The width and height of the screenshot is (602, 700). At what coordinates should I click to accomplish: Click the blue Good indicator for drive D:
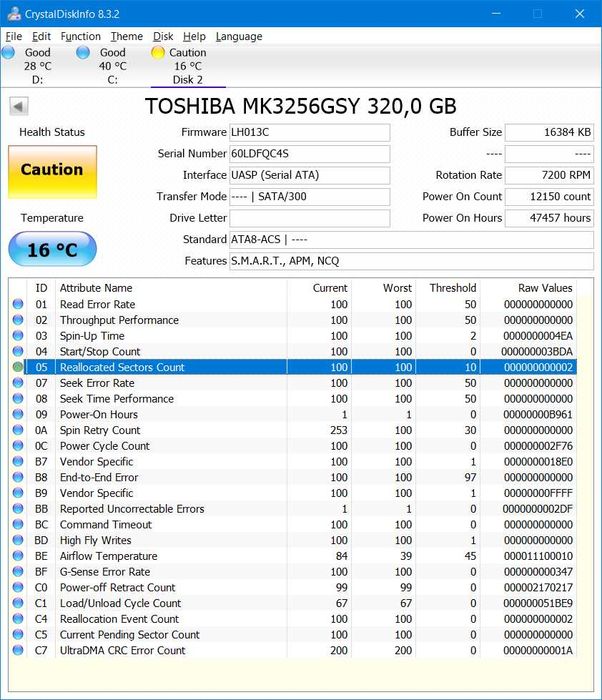[x=8, y=53]
